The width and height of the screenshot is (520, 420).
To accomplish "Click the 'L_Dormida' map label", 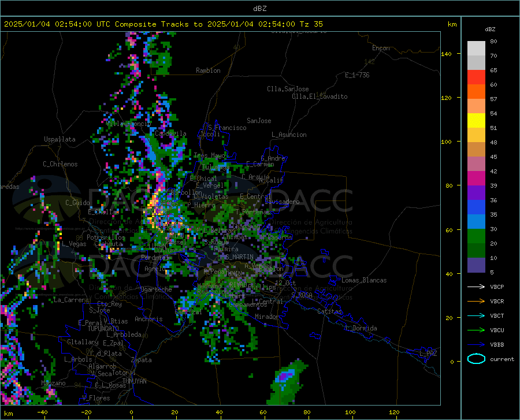I will pos(361,328).
